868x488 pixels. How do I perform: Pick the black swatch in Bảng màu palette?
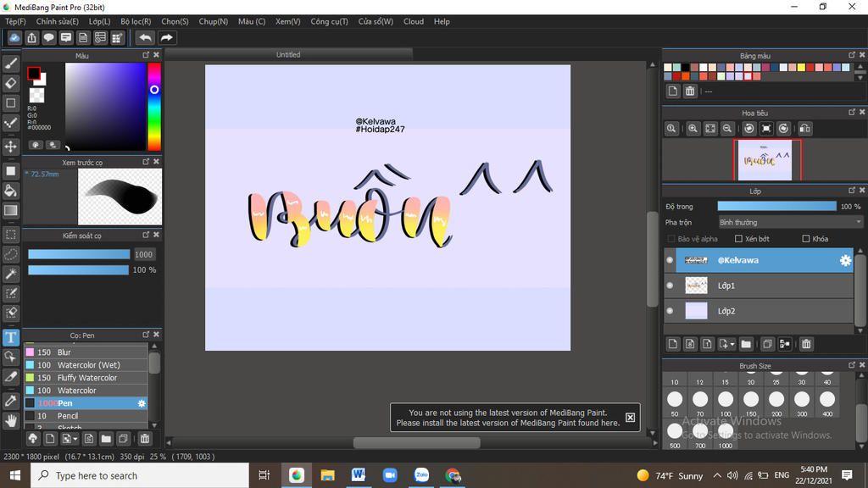click(x=685, y=68)
